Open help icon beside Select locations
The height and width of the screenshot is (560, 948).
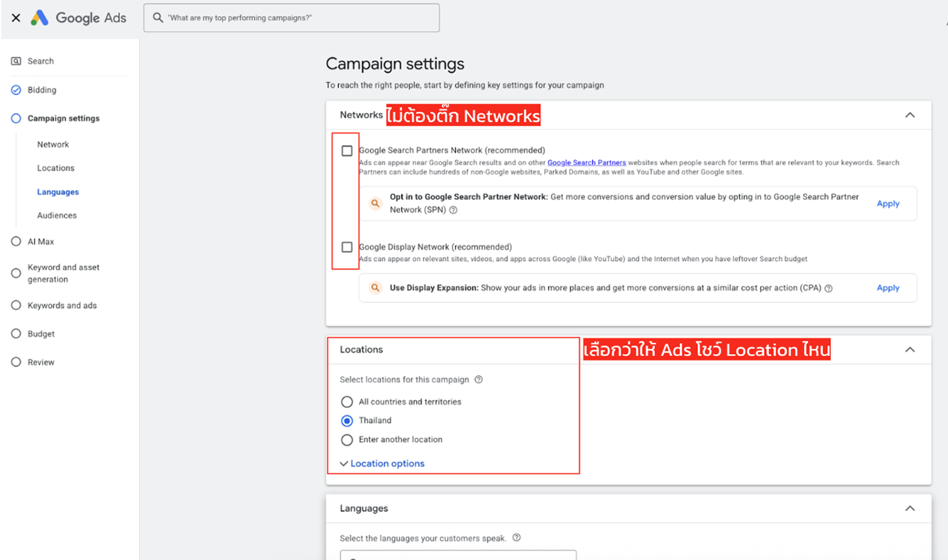479,380
